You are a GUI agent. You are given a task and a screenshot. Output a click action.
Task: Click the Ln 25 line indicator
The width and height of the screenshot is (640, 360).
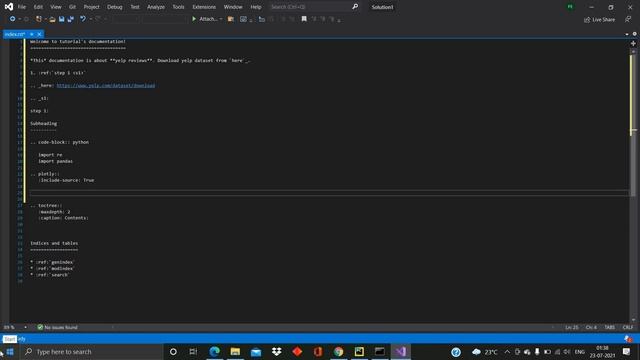(572, 327)
